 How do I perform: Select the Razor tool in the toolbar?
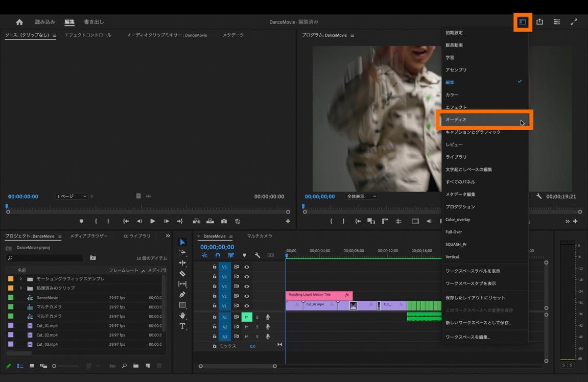coord(182,273)
